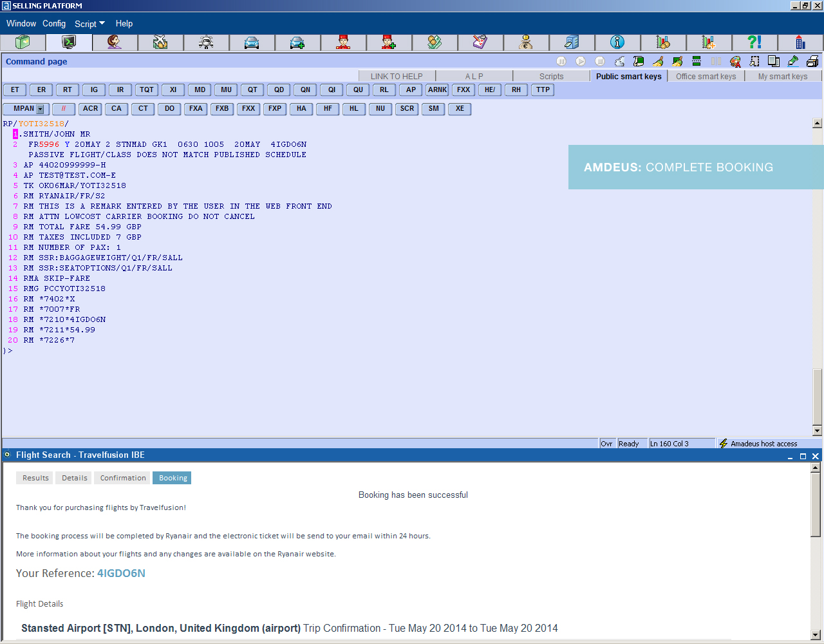Open the euro money bag icon

(x=526, y=43)
